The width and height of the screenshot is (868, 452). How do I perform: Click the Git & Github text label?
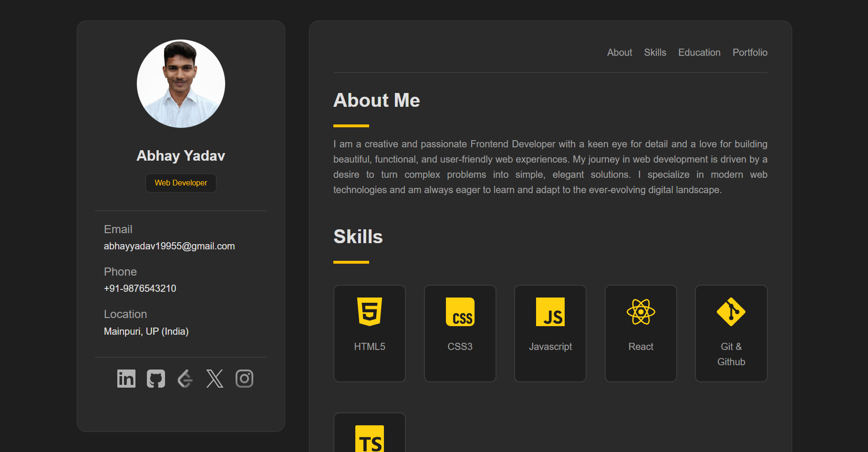pyautogui.click(x=731, y=354)
